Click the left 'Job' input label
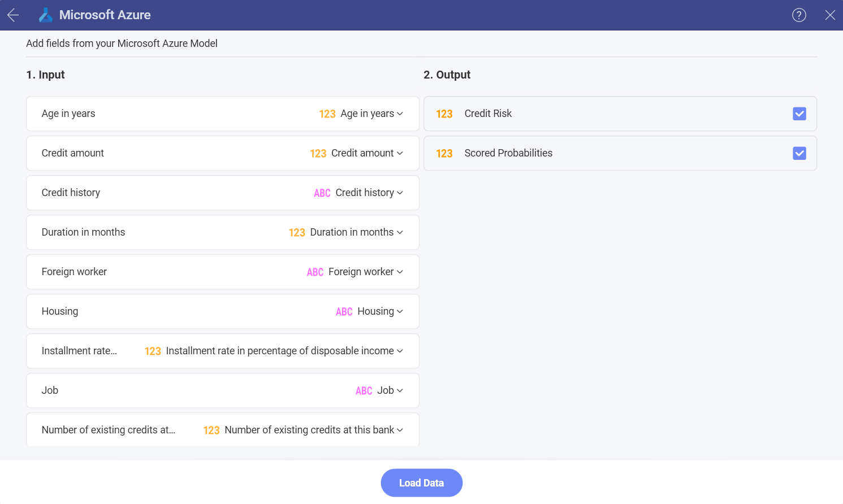 (50, 390)
